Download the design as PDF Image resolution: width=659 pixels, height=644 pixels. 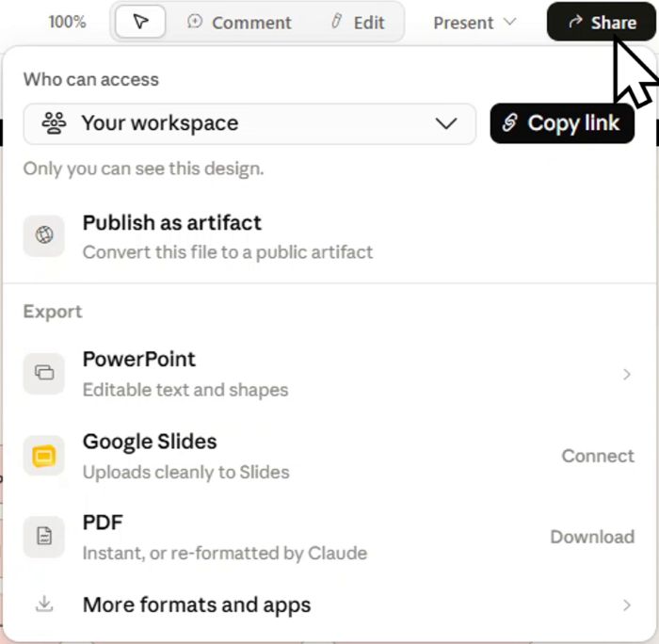tap(592, 537)
